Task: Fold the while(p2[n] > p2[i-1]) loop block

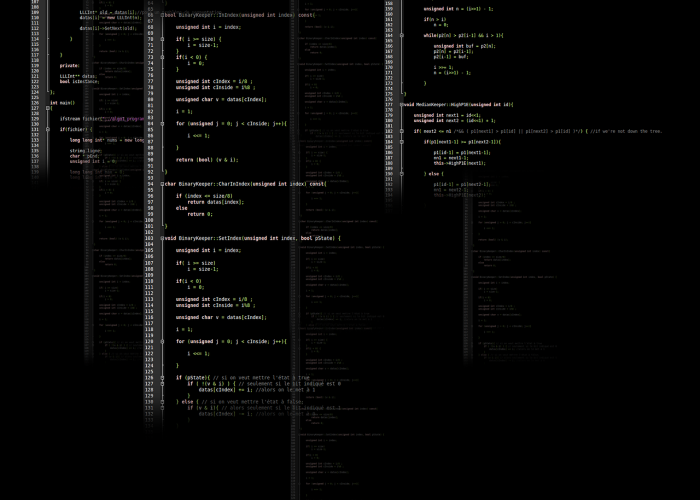Action: pos(400,35)
